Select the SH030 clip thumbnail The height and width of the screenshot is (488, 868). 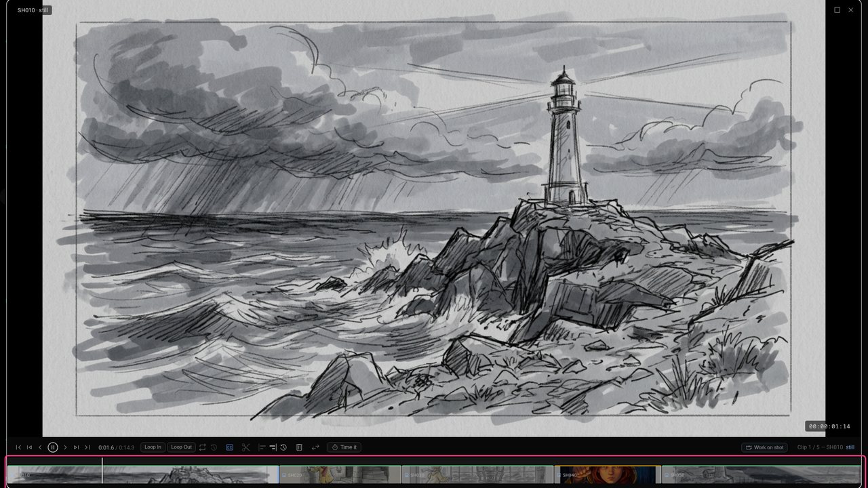coord(478,474)
